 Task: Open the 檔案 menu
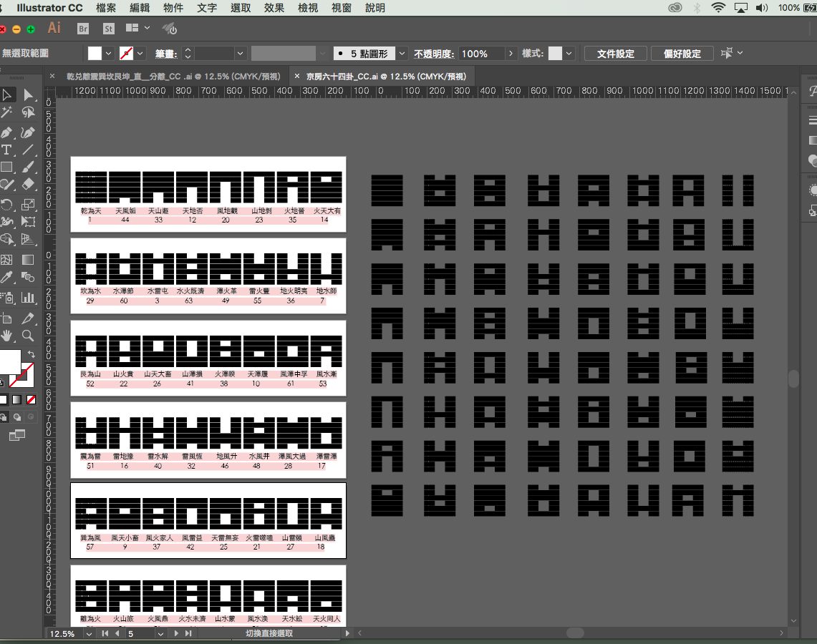[106, 8]
